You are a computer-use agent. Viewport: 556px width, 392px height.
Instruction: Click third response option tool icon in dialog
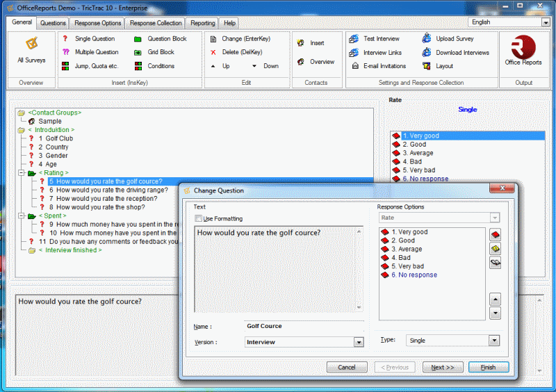click(495, 263)
